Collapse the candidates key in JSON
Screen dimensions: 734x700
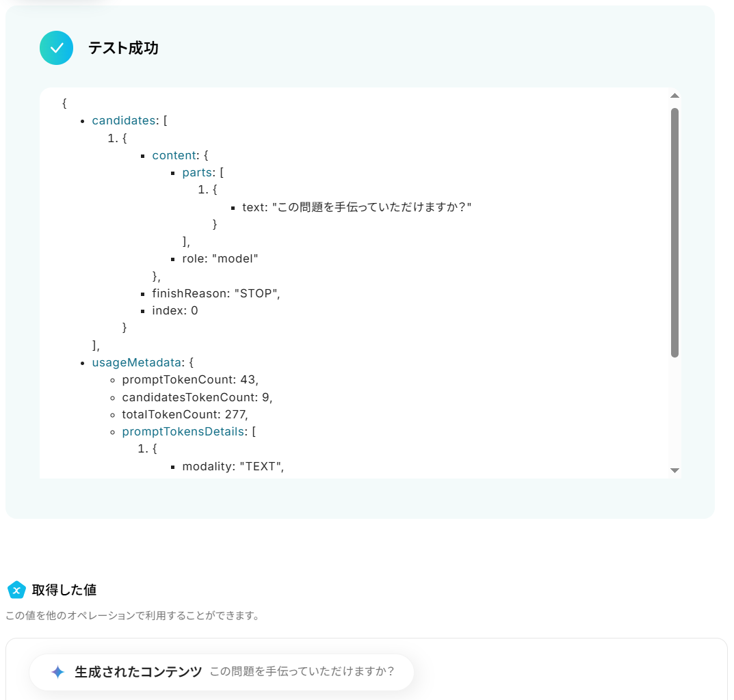click(x=124, y=121)
